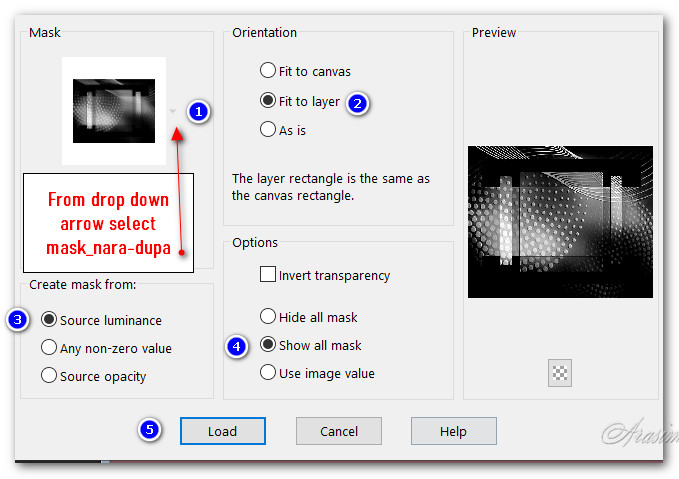Enable the Invert transparency checkbox
The width and height of the screenshot is (679, 479).
pyautogui.click(x=268, y=275)
